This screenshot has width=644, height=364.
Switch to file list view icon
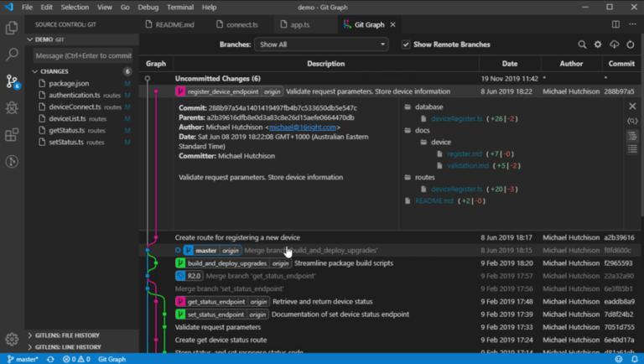point(632,148)
